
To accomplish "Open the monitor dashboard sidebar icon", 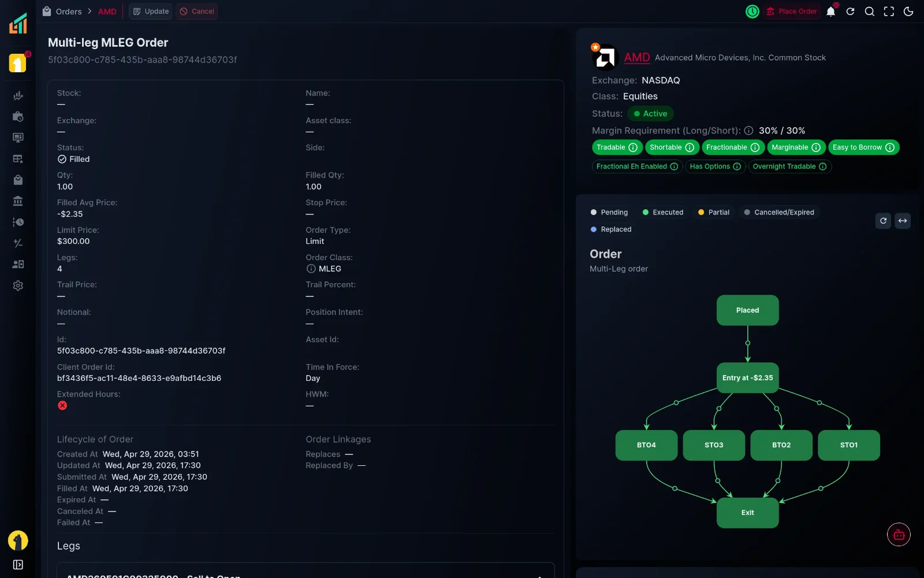I will point(18,138).
